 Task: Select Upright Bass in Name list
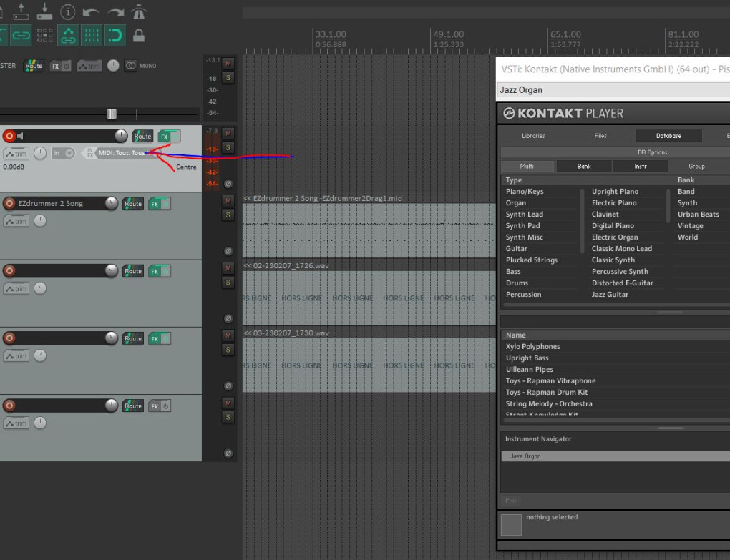point(527,358)
